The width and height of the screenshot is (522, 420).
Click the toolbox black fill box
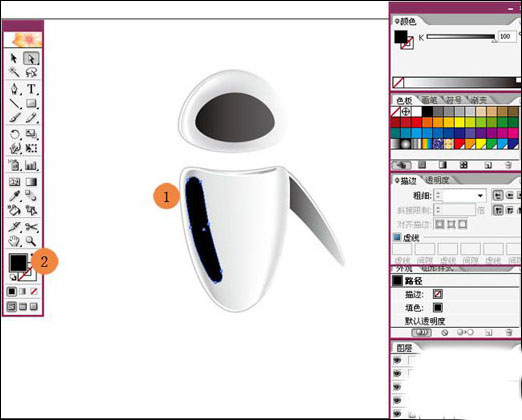pyautogui.click(x=18, y=263)
